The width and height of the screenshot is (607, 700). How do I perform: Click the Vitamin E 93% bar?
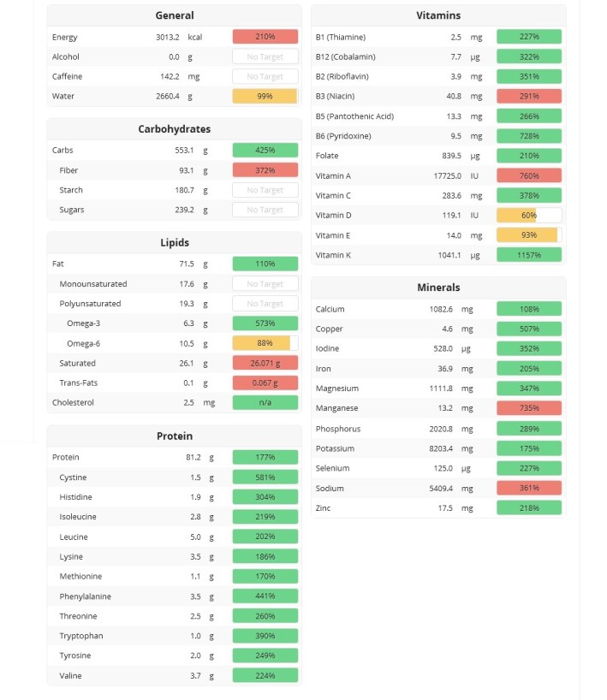tap(528, 235)
